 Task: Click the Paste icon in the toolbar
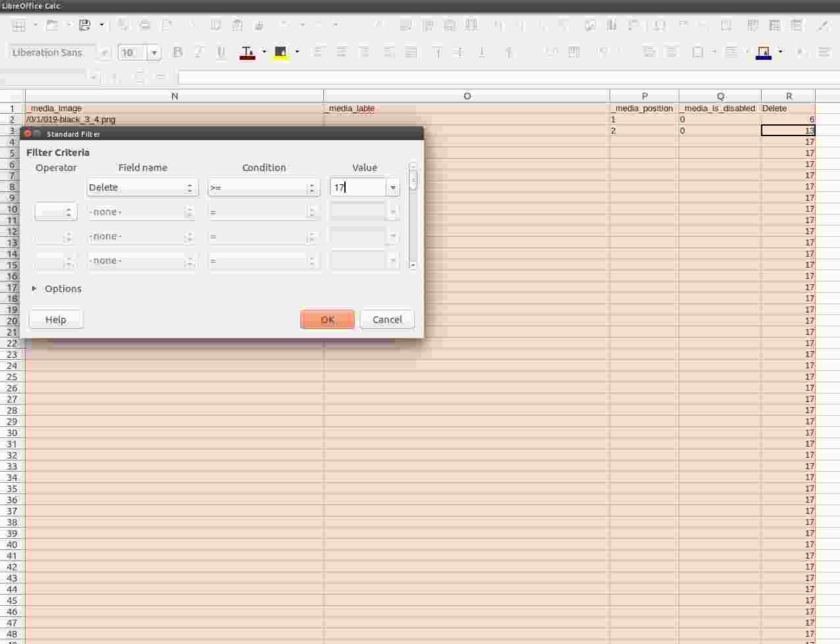coord(238,25)
